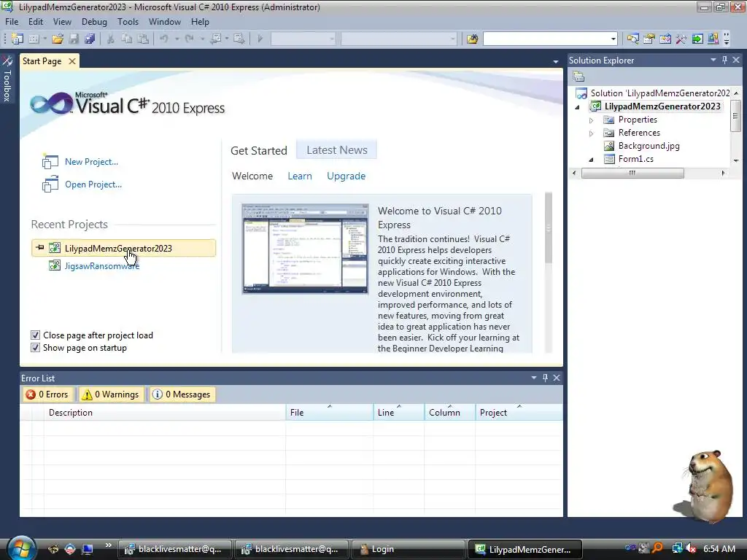Toggle the 0 Messages filter button

[x=182, y=394]
